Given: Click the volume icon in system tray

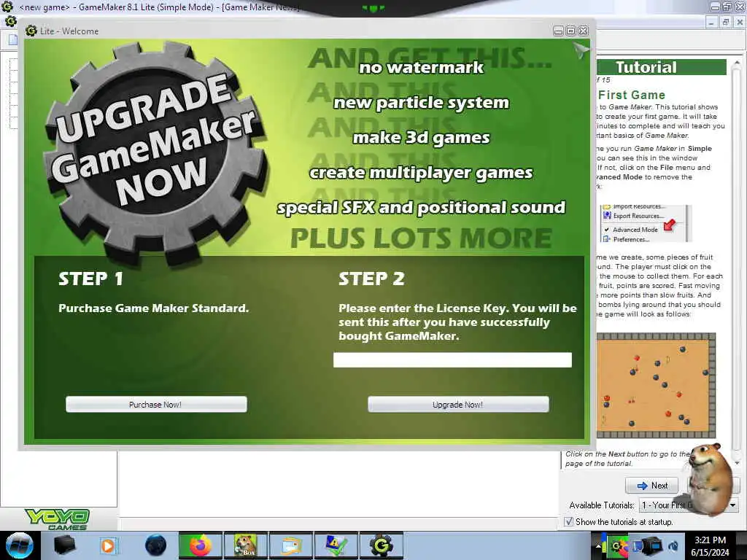Looking at the screenshot, I should (673, 545).
